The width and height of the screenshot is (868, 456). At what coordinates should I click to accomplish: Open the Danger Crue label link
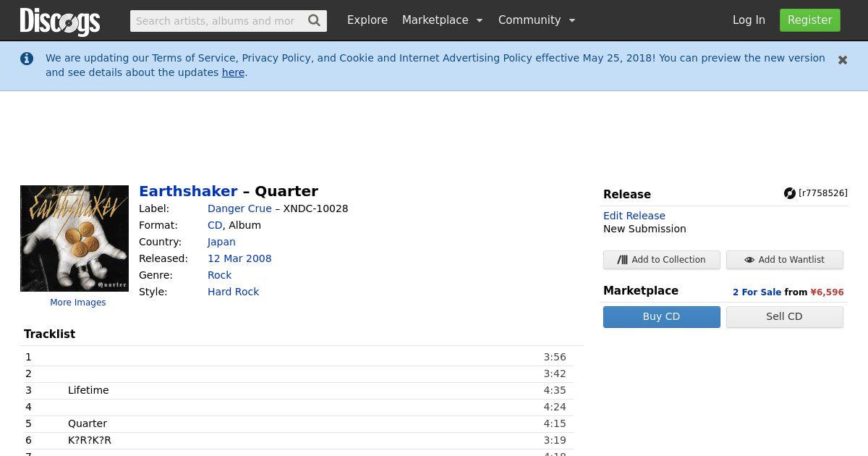(239, 208)
